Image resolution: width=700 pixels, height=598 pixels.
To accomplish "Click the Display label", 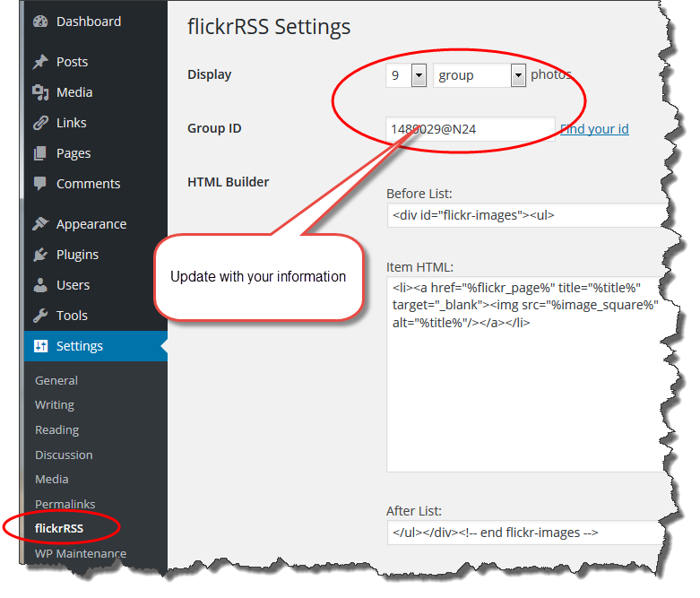I will coord(210,74).
